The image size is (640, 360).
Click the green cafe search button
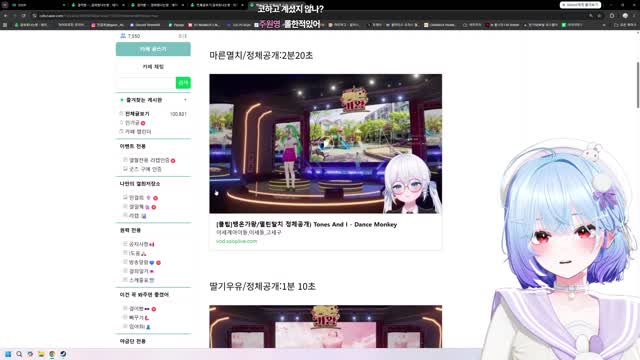183,82
